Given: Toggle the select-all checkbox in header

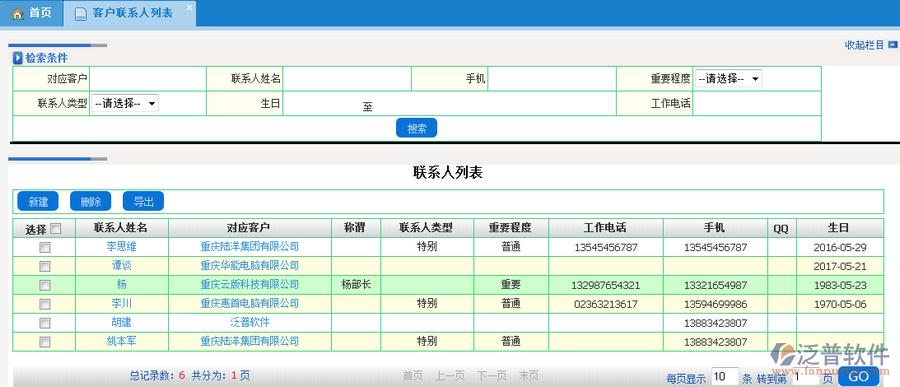Looking at the screenshot, I should pyautogui.click(x=56, y=229).
